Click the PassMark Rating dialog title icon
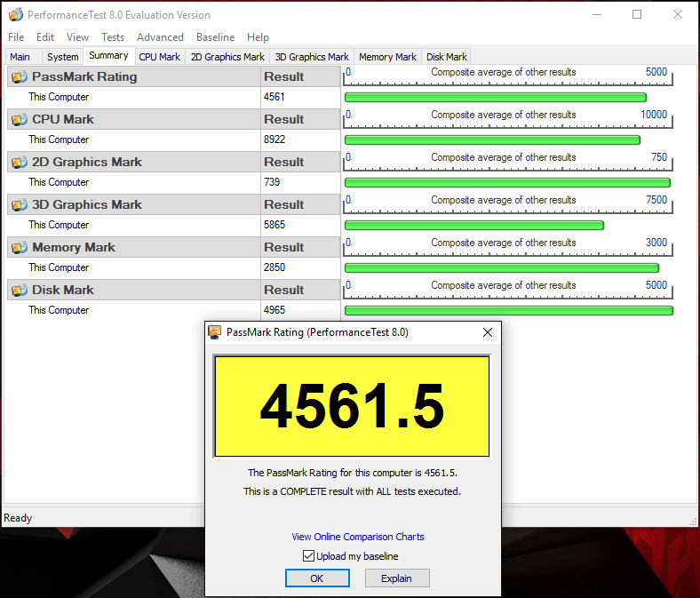The width and height of the screenshot is (700, 598). [x=215, y=332]
